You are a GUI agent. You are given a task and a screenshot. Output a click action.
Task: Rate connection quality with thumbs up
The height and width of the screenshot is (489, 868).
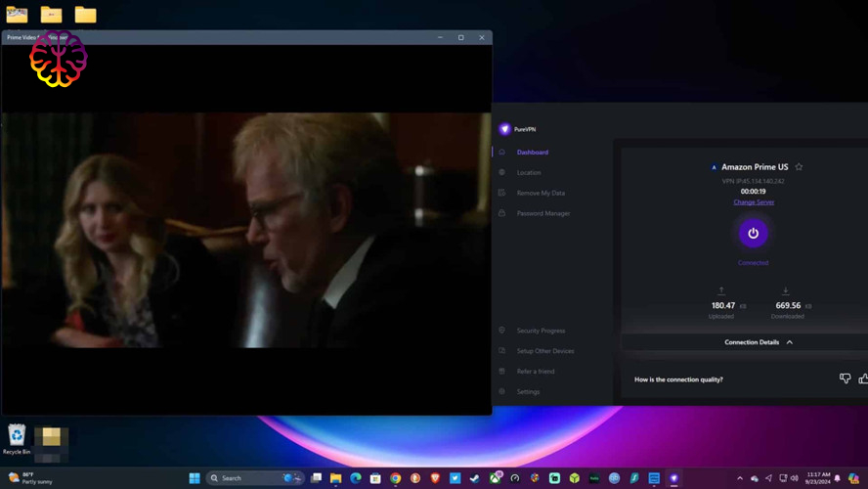tap(863, 378)
